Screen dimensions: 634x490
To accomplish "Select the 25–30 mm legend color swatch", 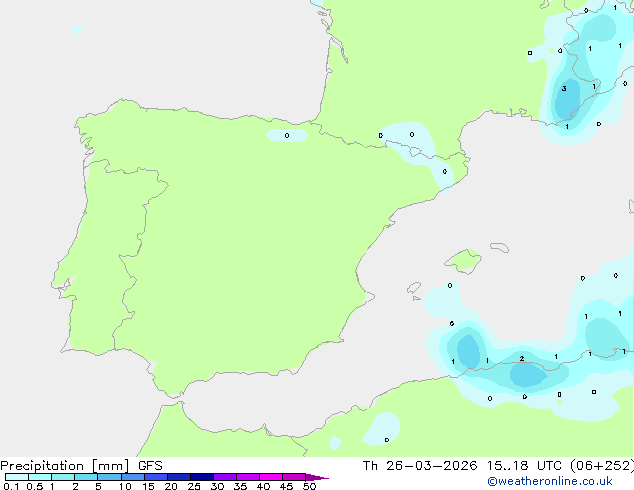I will pyautogui.click(x=202, y=477).
